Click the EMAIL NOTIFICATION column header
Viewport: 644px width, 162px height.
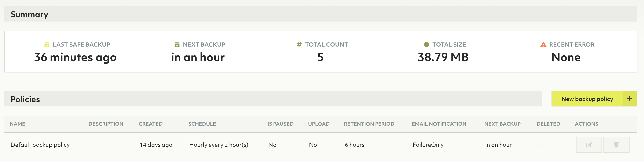[439, 124]
